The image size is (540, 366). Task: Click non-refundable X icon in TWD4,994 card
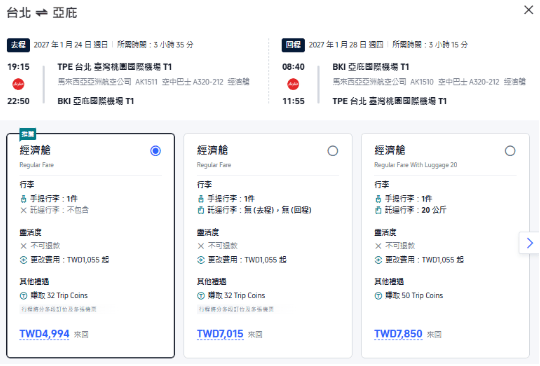(23, 246)
